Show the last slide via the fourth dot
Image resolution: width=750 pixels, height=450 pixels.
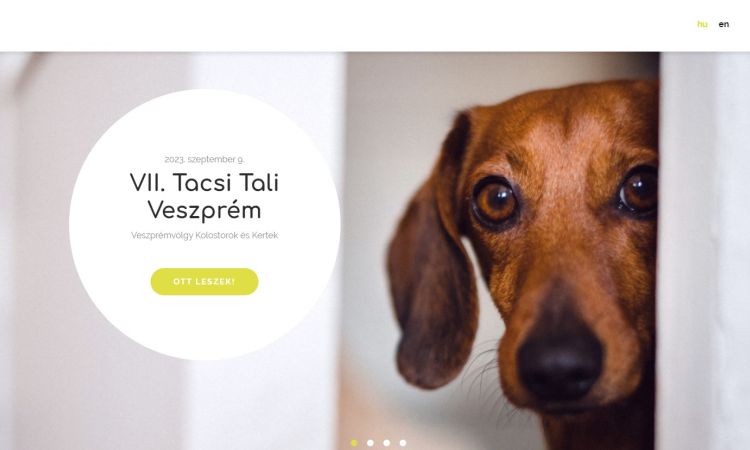403,443
